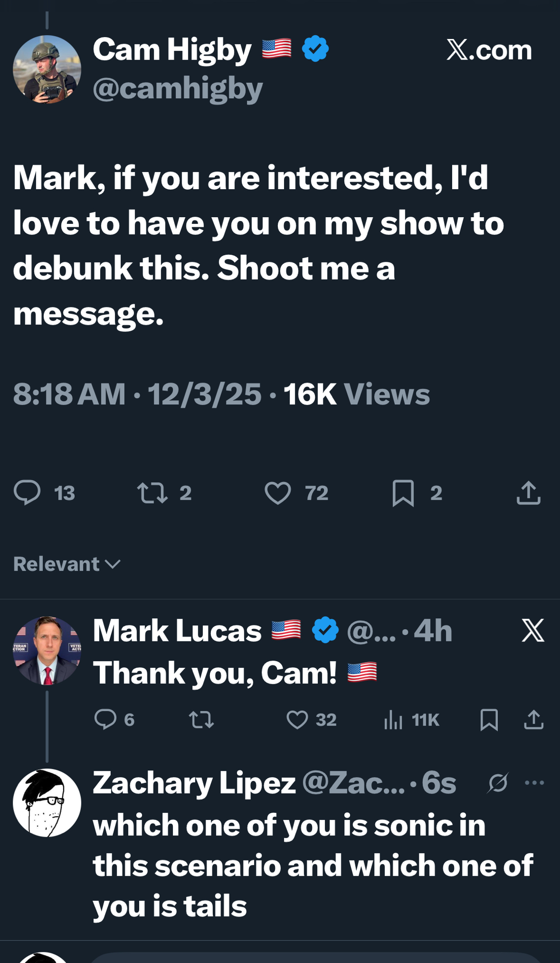Open the Relevant sort dropdown

pos(67,564)
